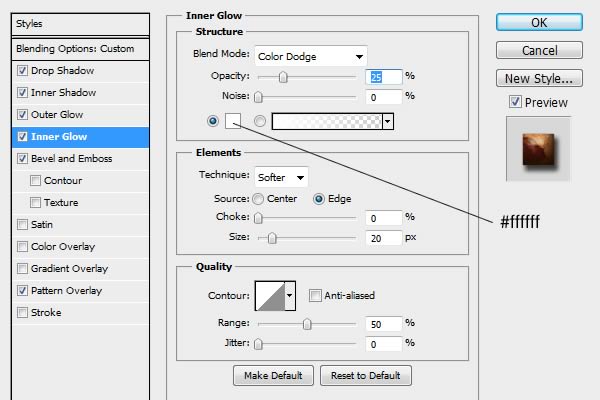Open the Blend Mode Color Dodge dropdown
Image resolution: width=600 pixels, height=400 pixels.
(x=311, y=56)
